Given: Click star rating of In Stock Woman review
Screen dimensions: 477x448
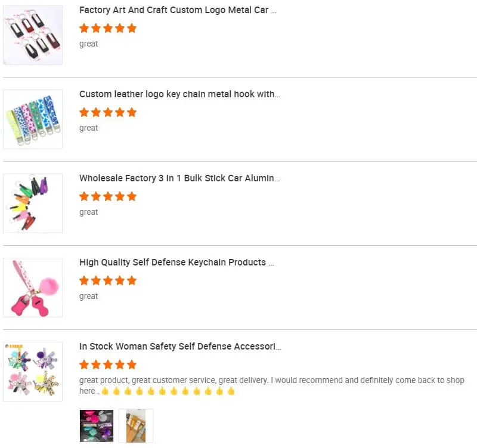Looking at the screenshot, I should tap(108, 364).
